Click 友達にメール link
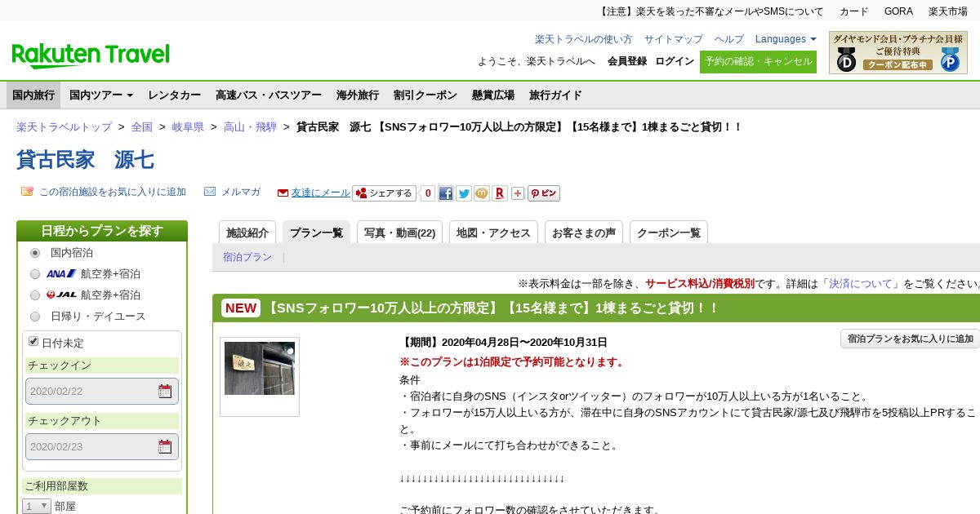This screenshot has width=980, height=514. point(321,193)
